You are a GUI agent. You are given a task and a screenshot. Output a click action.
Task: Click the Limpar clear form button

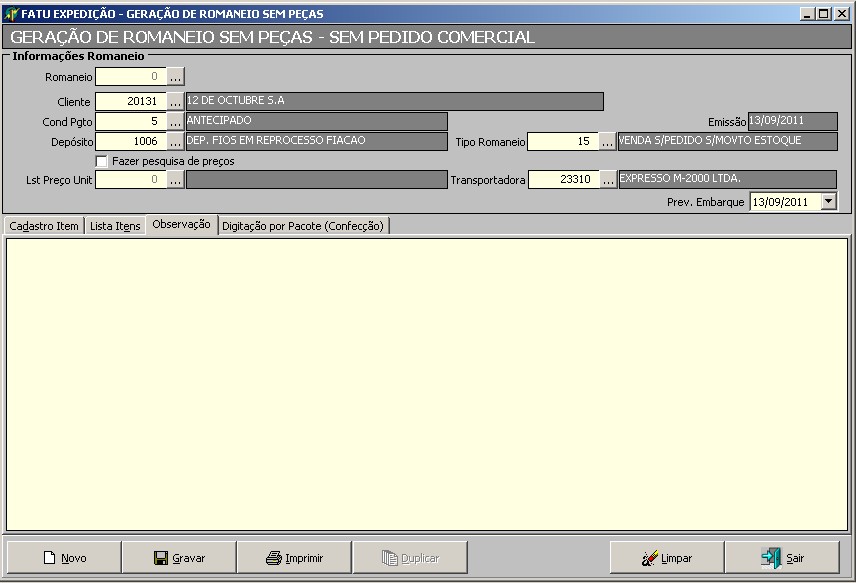tap(666, 558)
